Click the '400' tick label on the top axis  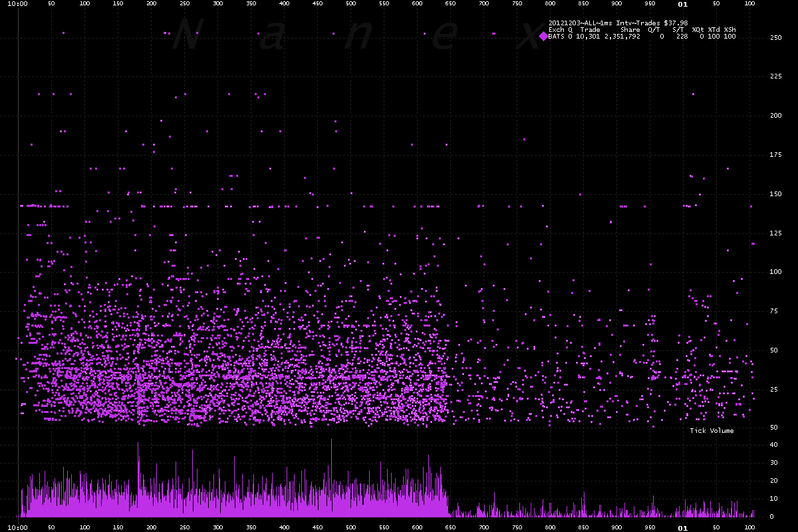click(284, 4)
